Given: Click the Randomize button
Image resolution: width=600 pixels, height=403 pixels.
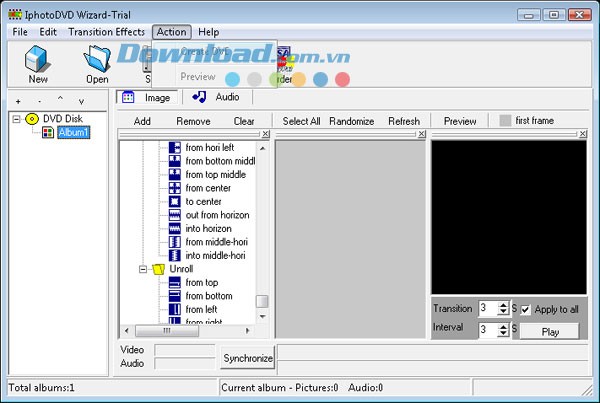Looking at the screenshot, I should 351,121.
